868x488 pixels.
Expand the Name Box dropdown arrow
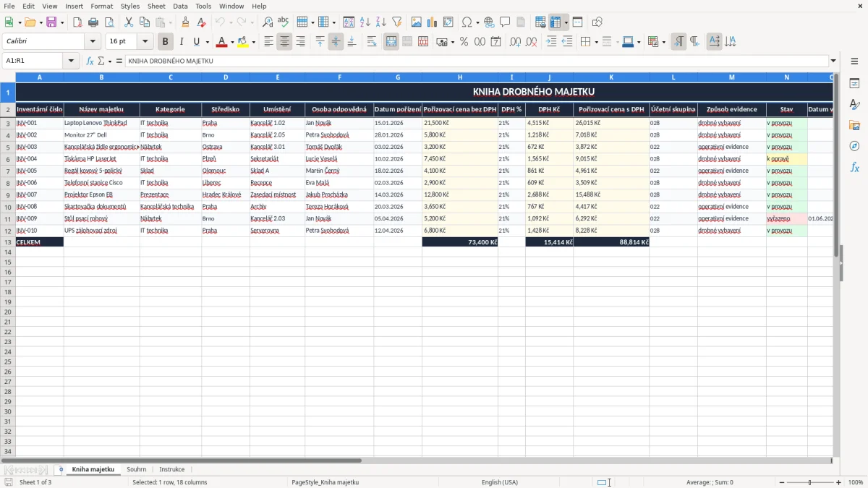coord(70,61)
